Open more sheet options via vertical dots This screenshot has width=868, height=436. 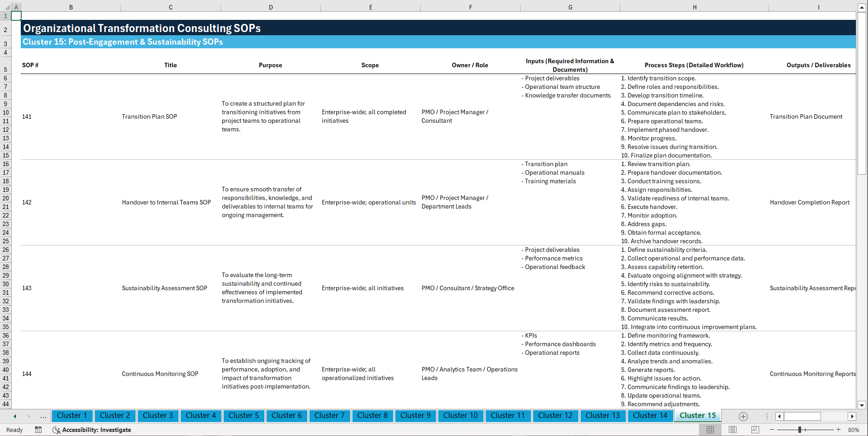coord(766,416)
